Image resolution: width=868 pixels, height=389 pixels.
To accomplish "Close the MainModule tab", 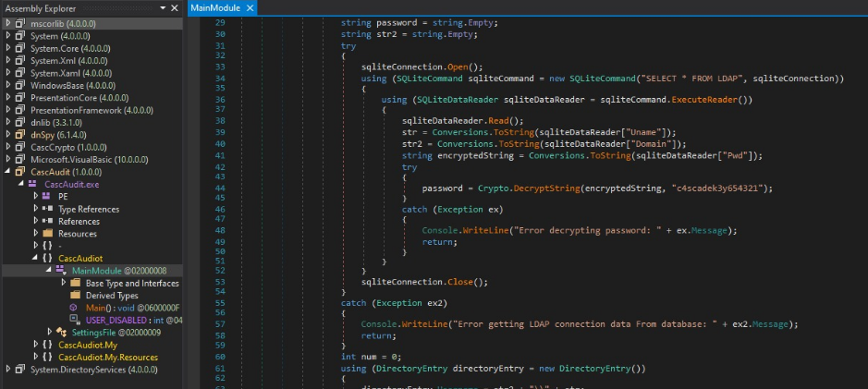I will 251,7.
